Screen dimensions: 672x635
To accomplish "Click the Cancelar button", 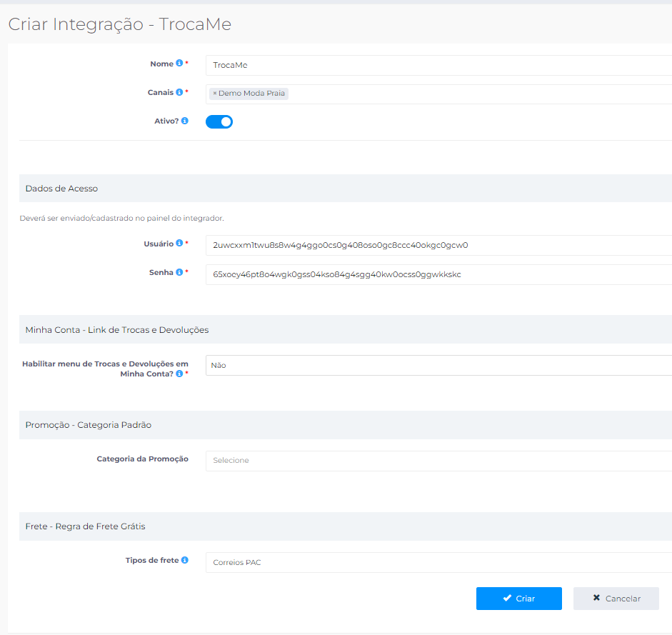I will click(616, 599).
